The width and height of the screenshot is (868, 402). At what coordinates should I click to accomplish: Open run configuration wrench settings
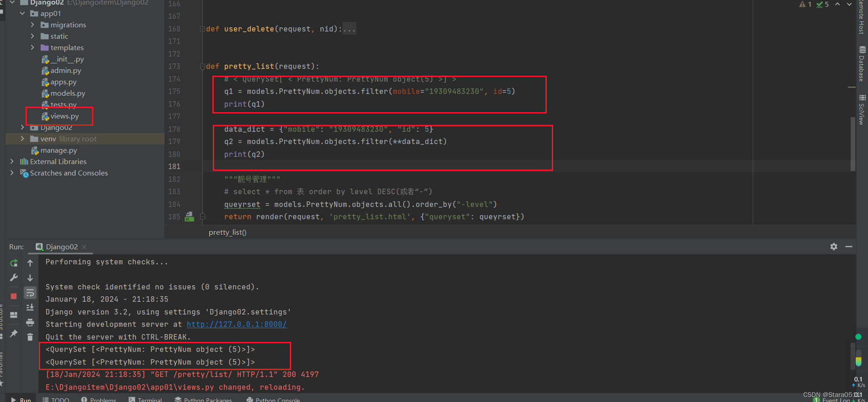click(x=14, y=278)
